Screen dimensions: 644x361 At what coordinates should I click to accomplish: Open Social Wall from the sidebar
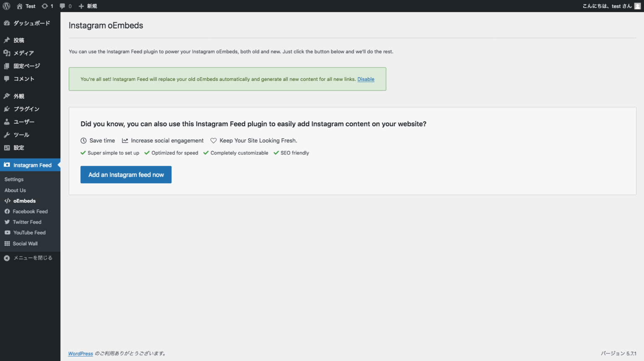coord(25,243)
